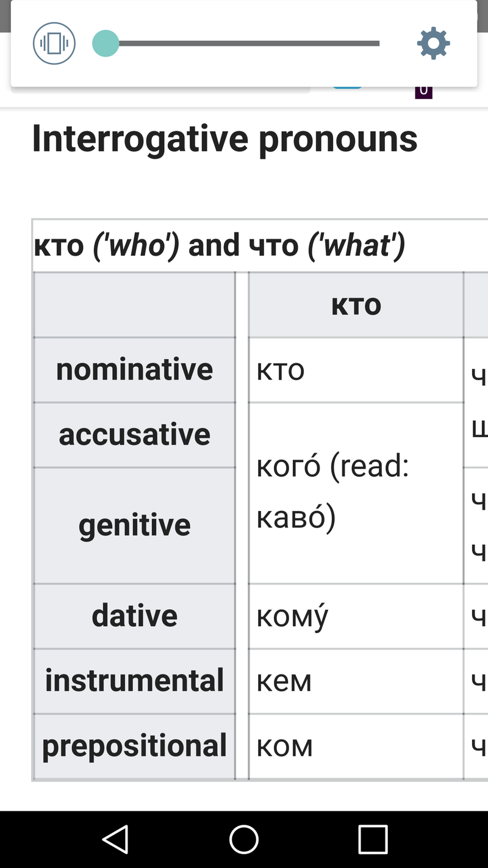Click the genitive row label
488x868 pixels.
pos(134,524)
